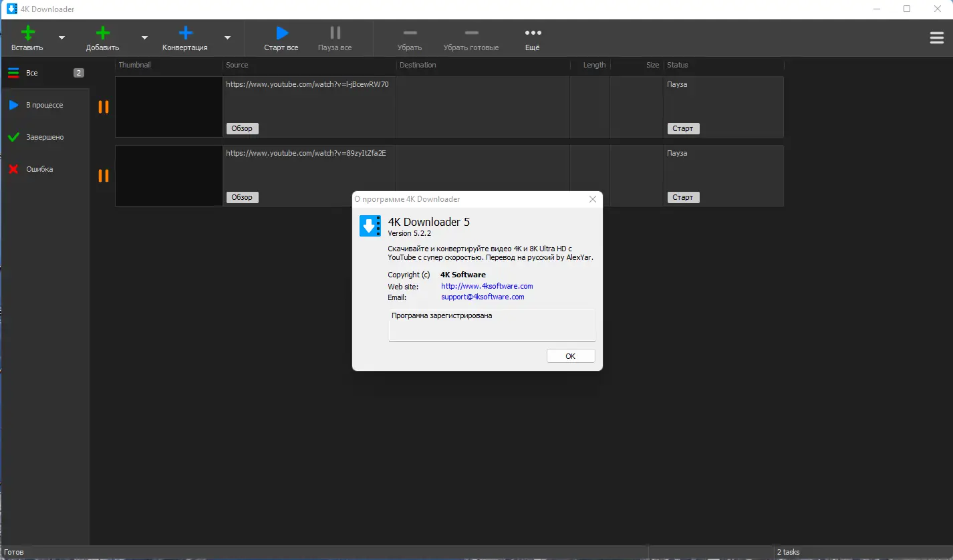
Task: Open the 4ksoftware.com website link
Action: (x=487, y=285)
